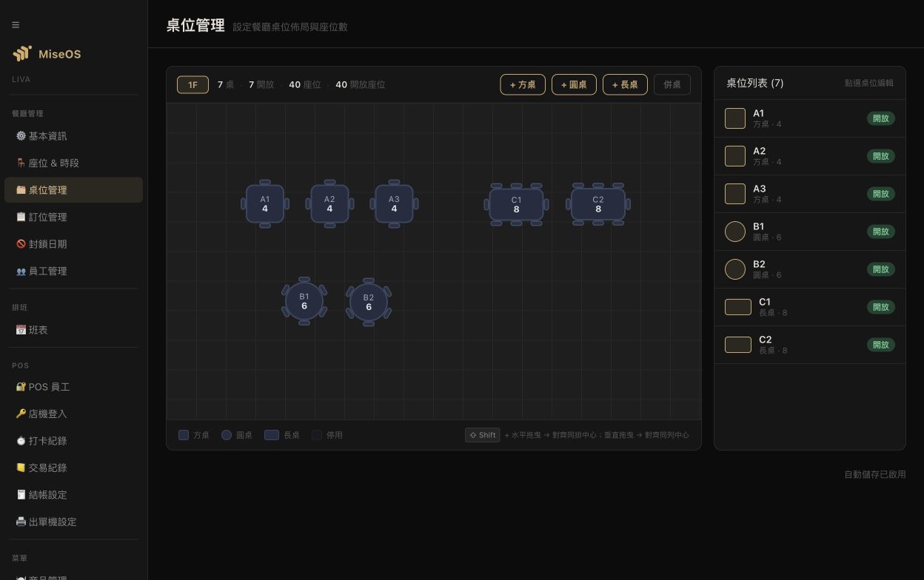Toggle 開放 status for table B2
924x580 pixels.
click(881, 269)
